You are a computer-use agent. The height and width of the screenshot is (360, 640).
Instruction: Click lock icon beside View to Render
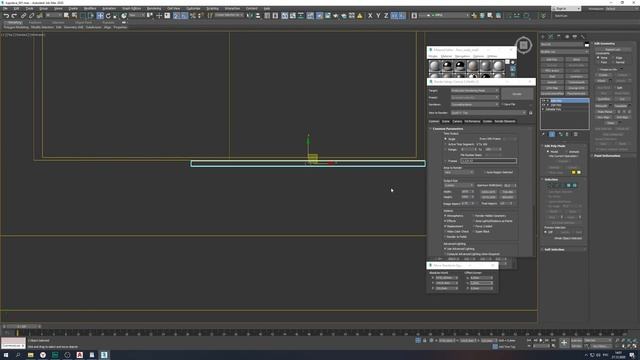tap(531, 113)
